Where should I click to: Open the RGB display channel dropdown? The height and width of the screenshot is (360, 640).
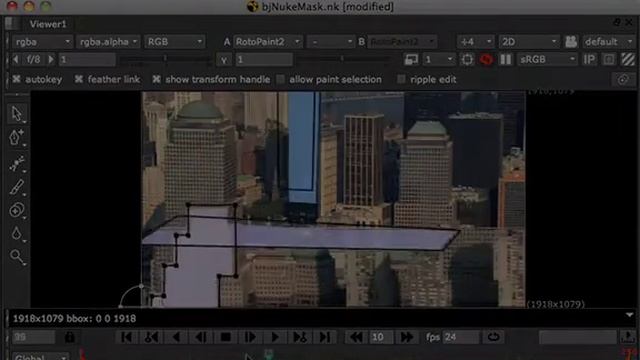pos(174,42)
